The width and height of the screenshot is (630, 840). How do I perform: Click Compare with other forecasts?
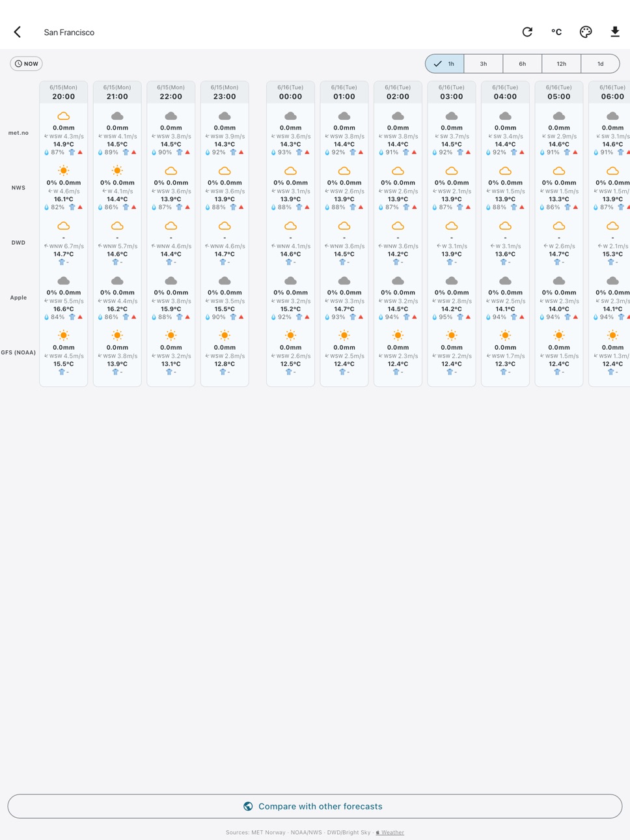tap(315, 806)
